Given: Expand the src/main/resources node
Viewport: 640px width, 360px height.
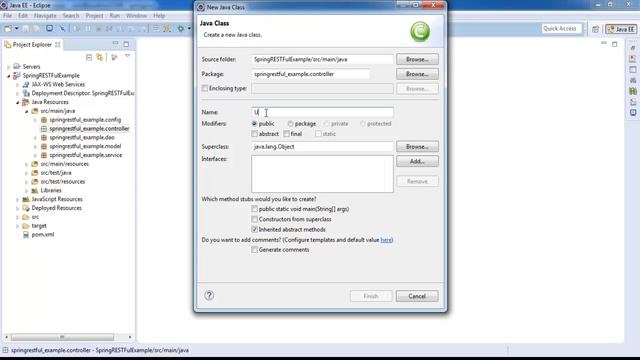Looking at the screenshot, I should pos(27,164).
